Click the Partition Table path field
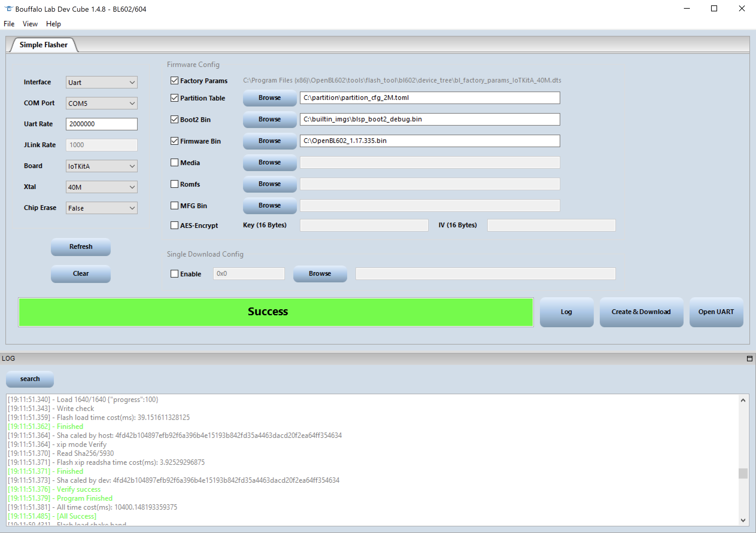The height and width of the screenshot is (533, 756). point(430,98)
